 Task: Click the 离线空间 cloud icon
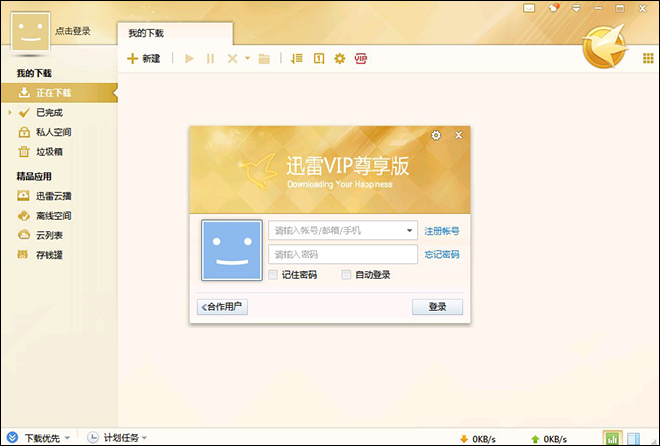coord(24,216)
